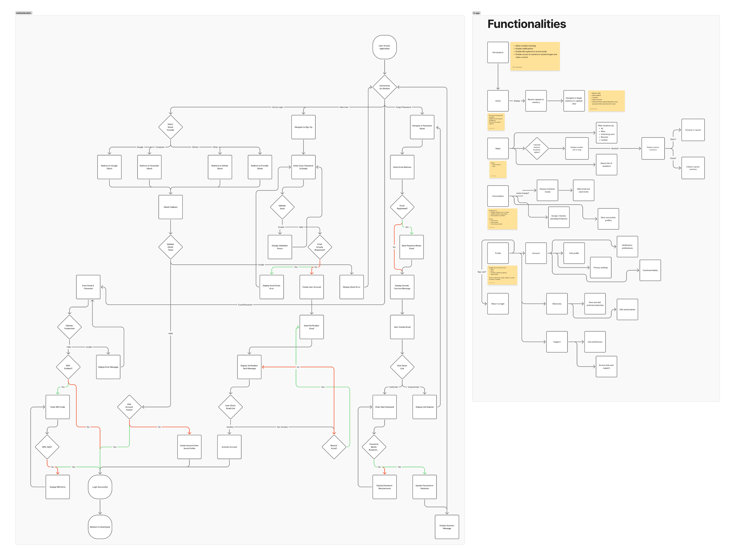735x560 pixels.
Task: Click the In app section label
Action: (x=476, y=13)
